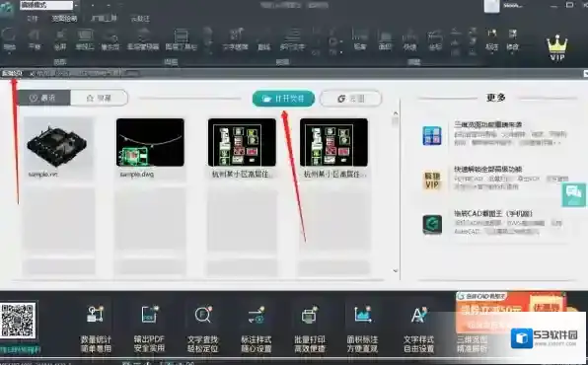Viewport: 588px width, 365px height.
Task: Select the 快速 quick measure tool
Action: click(x=409, y=39)
